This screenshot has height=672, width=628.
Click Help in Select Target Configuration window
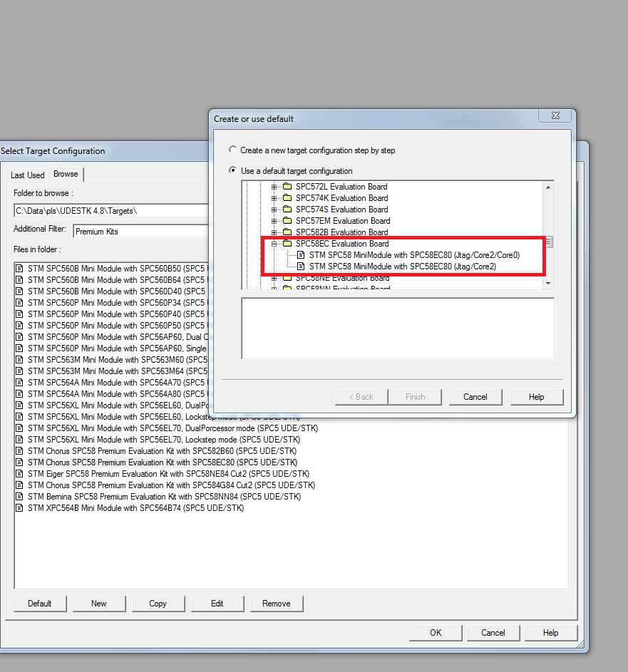coord(551,633)
